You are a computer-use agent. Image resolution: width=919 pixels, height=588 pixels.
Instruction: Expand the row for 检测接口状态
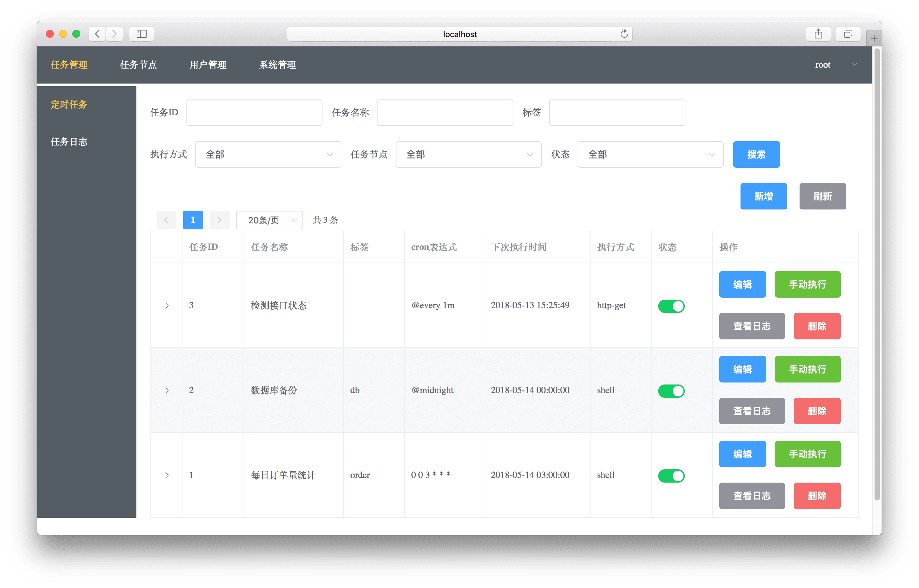click(x=167, y=306)
